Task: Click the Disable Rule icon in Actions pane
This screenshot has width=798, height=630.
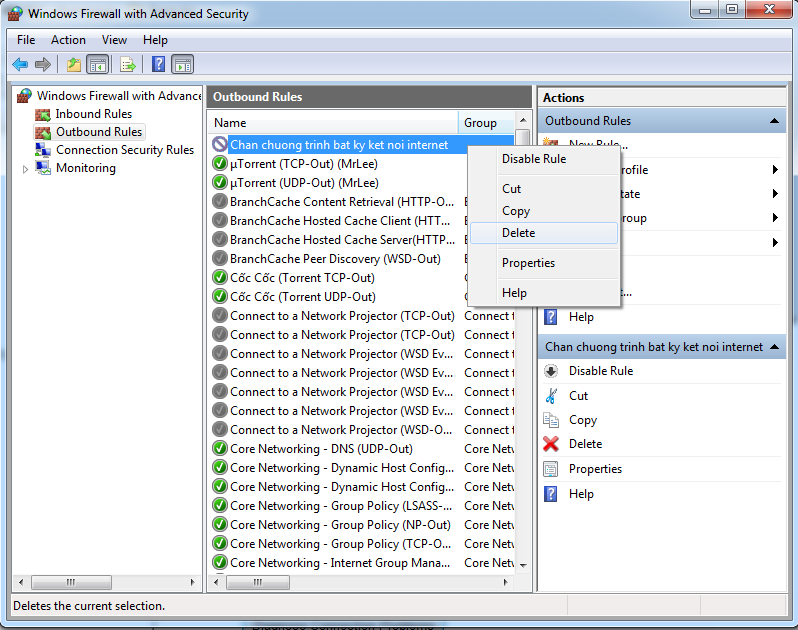Action: (x=551, y=371)
